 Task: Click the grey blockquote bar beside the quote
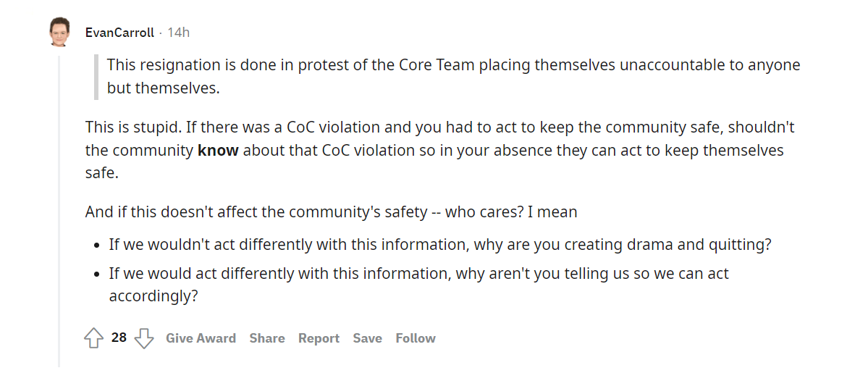[x=96, y=77]
